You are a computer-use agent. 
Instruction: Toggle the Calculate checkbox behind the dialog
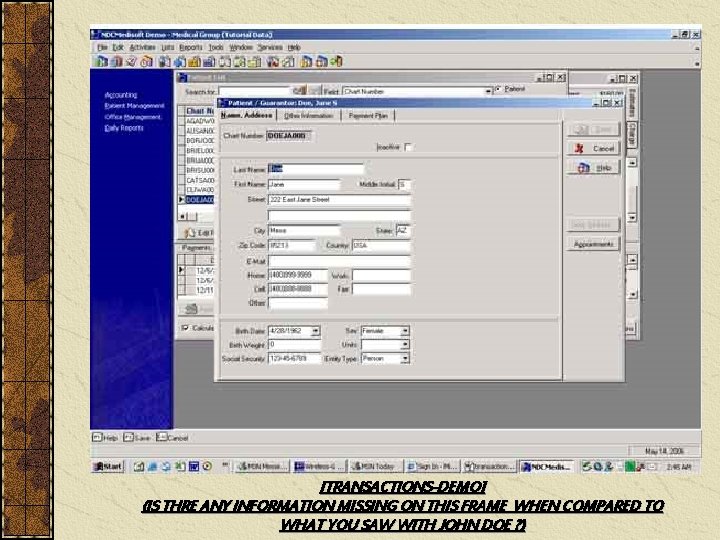tap(185, 328)
